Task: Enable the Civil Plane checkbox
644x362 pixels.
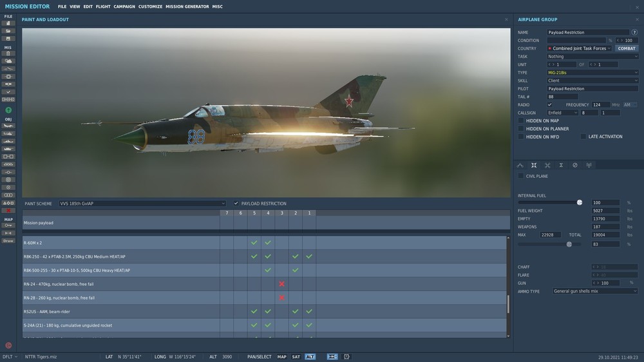Action: (x=521, y=176)
